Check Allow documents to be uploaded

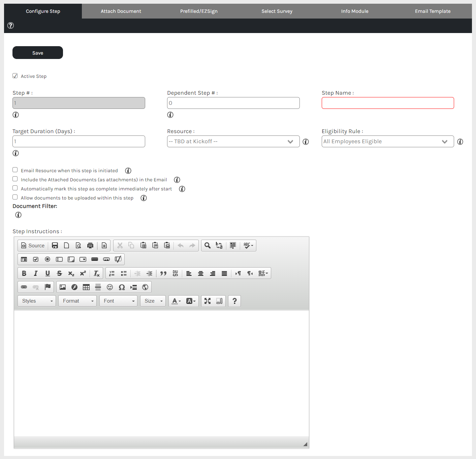(x=15, y=197)
